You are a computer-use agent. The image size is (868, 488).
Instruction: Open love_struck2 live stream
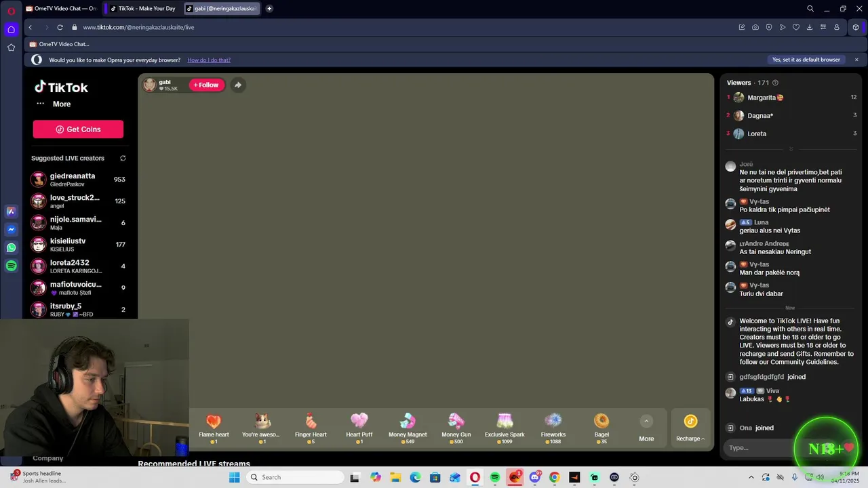[x=79, y=201]
